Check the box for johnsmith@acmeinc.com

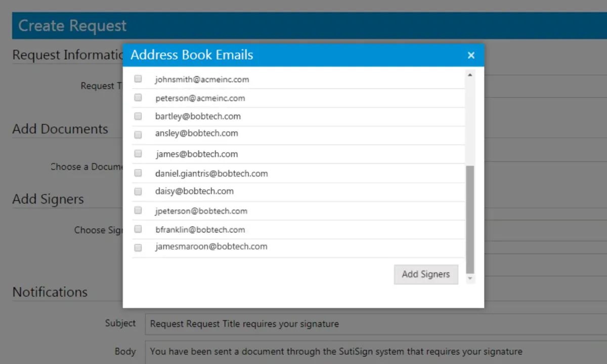(138, 79)
